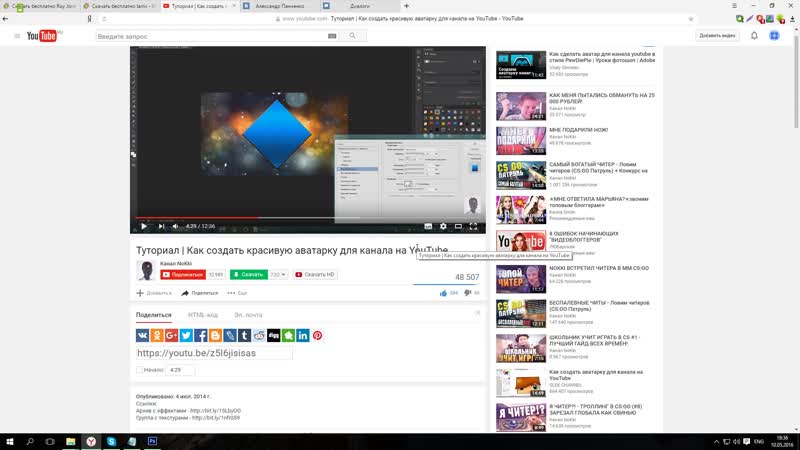The image size is (800, 450).
Task: Open the textures group bit.ly link
Action: point(216,418)
